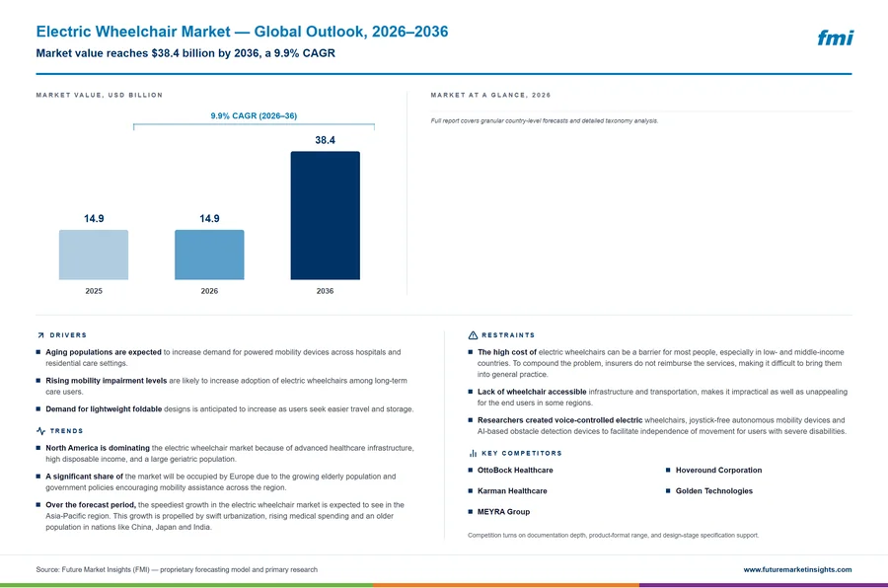Image resolution: width=888 pixels, height=588 pixels.
Task: Select the 2036 dark navy bar
Action: (x=325, y=215)
